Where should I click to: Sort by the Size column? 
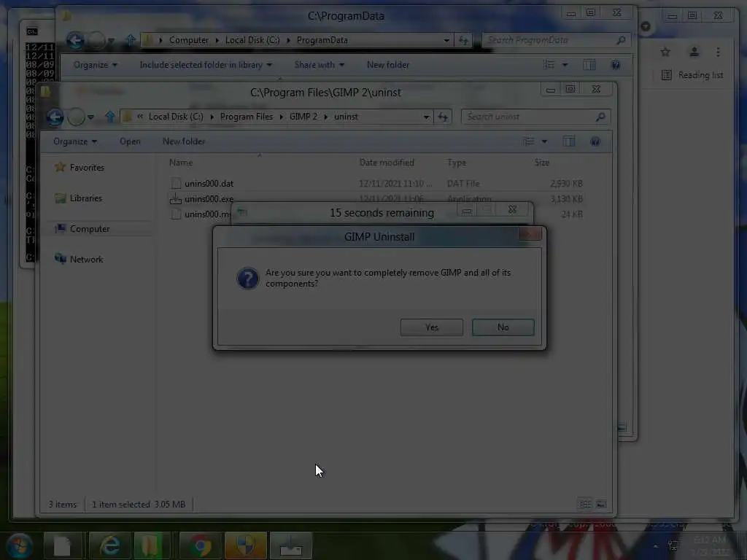point(542,163)
